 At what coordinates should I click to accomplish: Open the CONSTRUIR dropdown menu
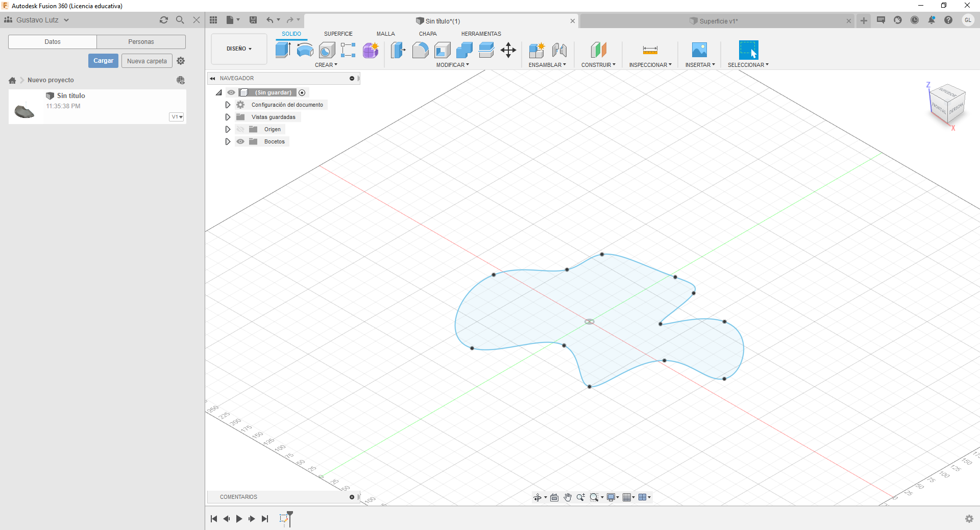pyautogui.click(x=598, y=65)
